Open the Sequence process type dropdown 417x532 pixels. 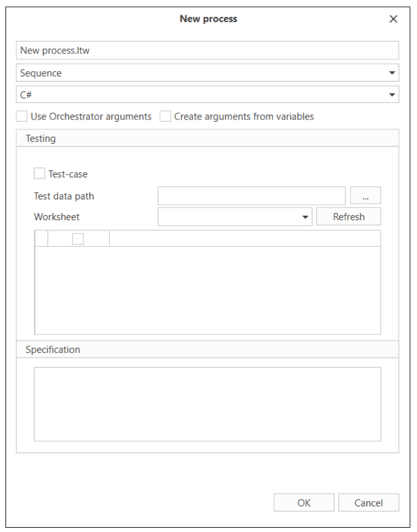(x=207, y=73)
